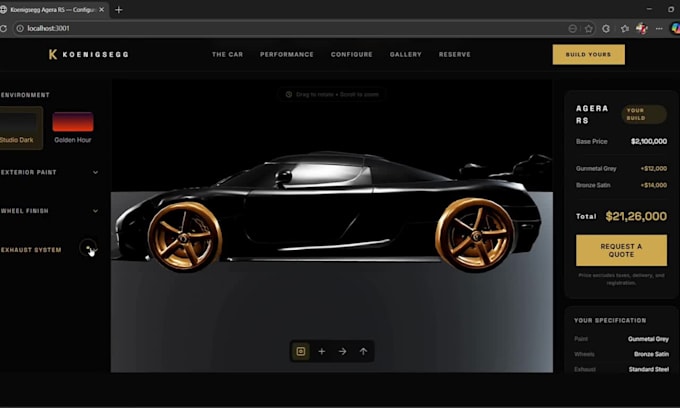The width and height of the screenshot is (680, 408).
Task: Click the Agera RS title
Action: coord(592,114)
